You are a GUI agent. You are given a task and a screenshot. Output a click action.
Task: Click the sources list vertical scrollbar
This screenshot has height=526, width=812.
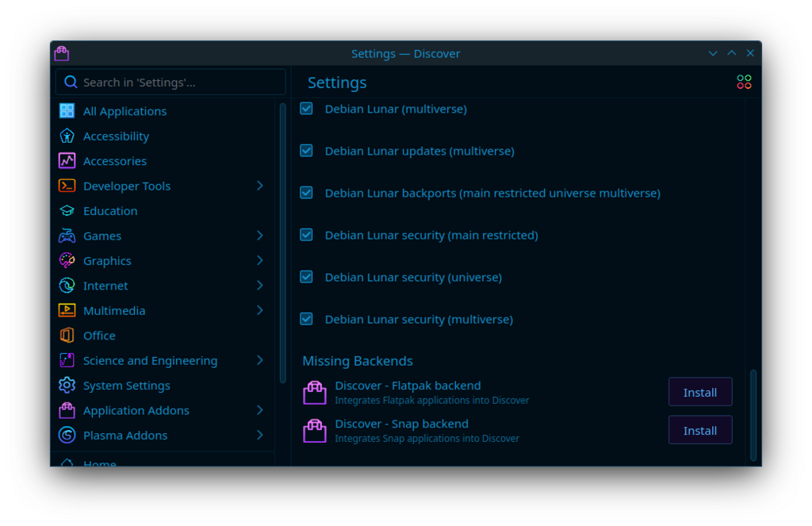753,413
